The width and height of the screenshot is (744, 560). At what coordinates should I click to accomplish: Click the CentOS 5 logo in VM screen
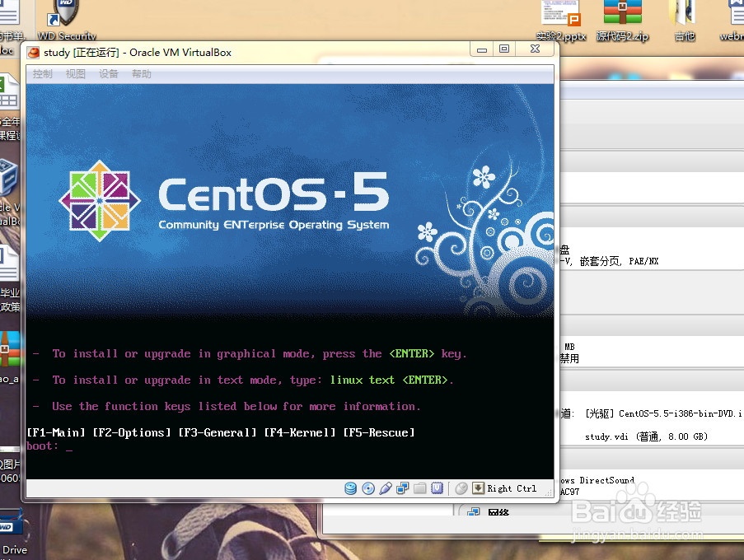tap(224, 201)
